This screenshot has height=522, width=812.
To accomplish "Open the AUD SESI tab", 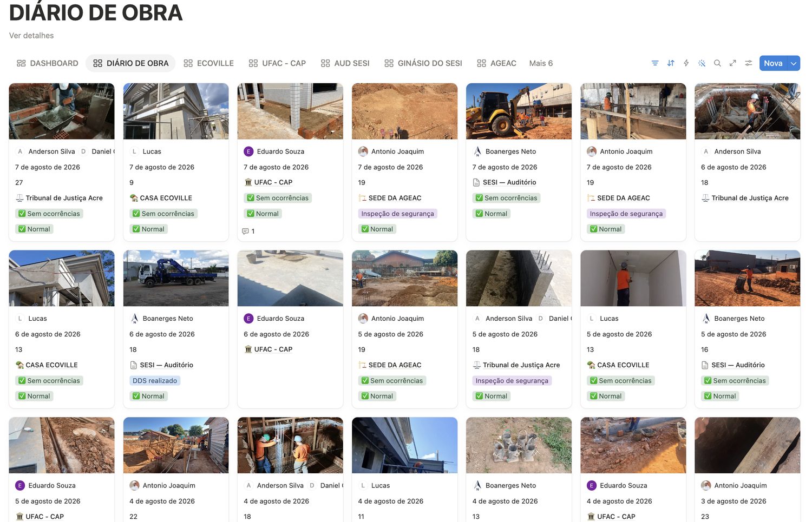I will 345,63.
